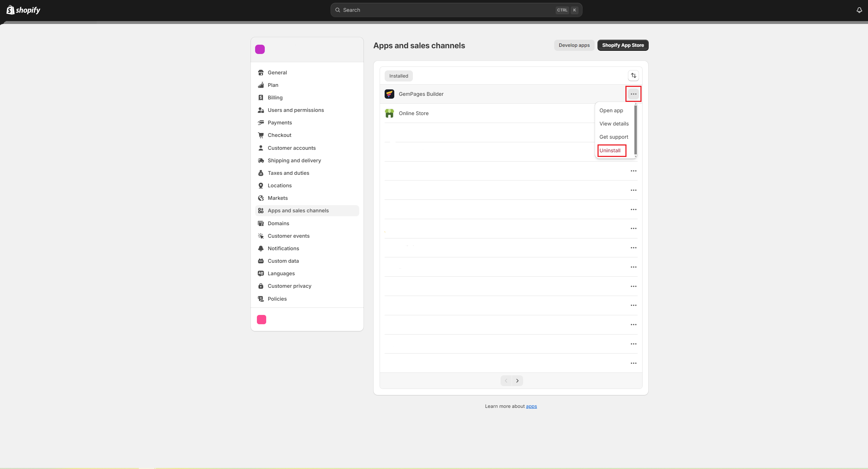This screenshot has height=469, width=868.
Task: Open the notifications bell
Action: 859,10
